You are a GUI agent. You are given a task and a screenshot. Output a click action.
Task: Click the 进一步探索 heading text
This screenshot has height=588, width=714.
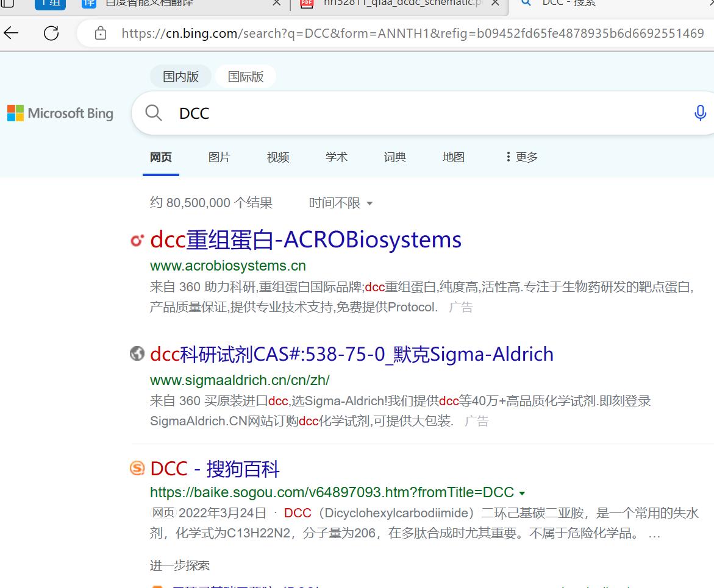click(180, 565)
